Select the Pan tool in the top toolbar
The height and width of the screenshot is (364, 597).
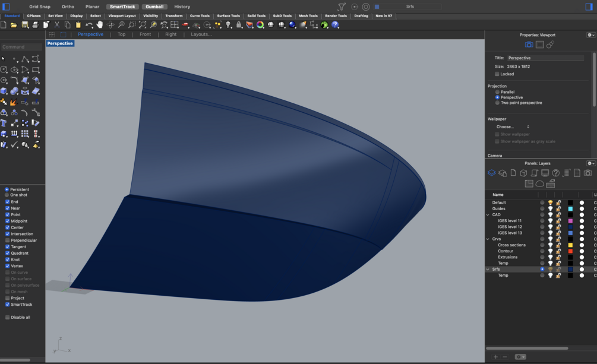click(x=99, y=25)
